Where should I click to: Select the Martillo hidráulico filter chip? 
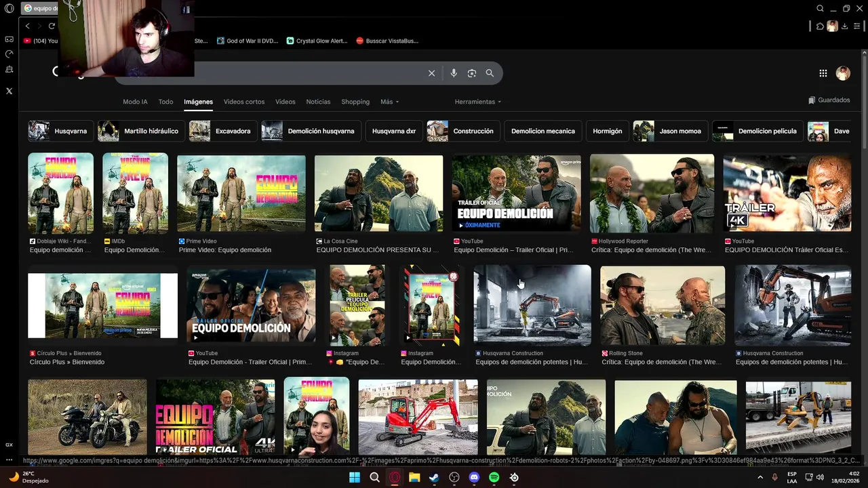pyautogui.click(x=141, y=131)
